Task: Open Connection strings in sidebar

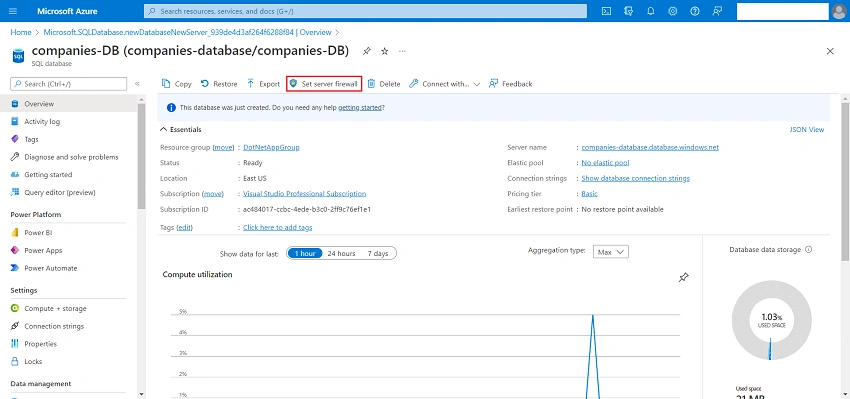Action: tap(69, 326)
